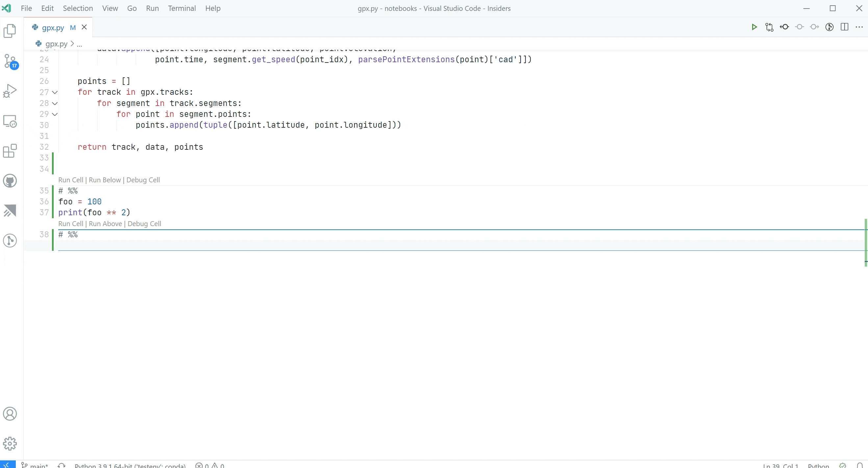The height and width of the screenshot is (468, 868).
Task: Expand the collapsed block at line 27
Action: click(54, 91)
